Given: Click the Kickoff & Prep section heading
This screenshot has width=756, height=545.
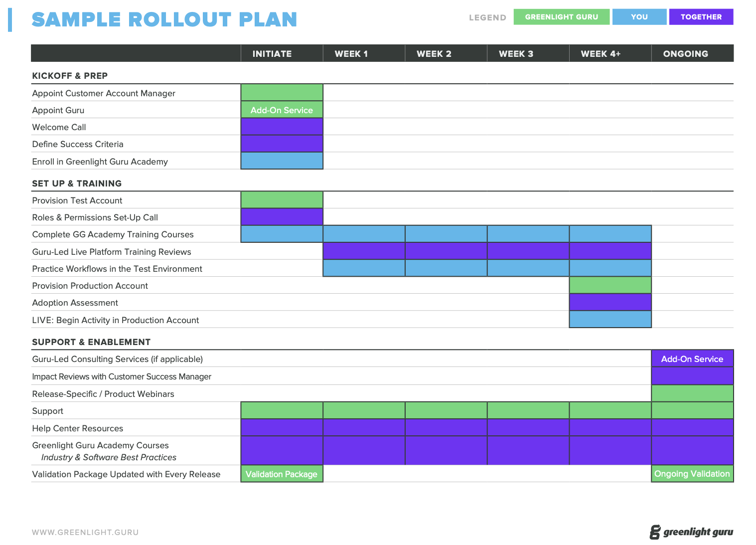Looking at the screenshot, I should (x=70, y=76).
